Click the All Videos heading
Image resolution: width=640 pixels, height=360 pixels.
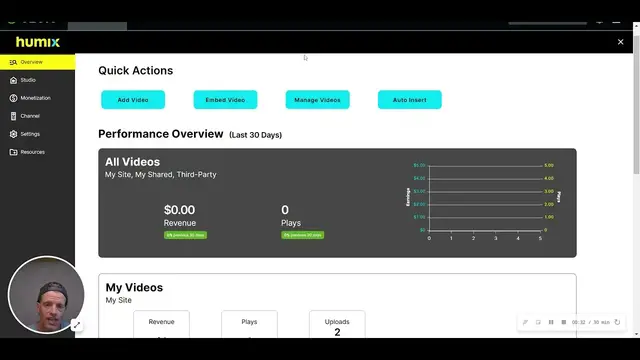coord(132,162)
